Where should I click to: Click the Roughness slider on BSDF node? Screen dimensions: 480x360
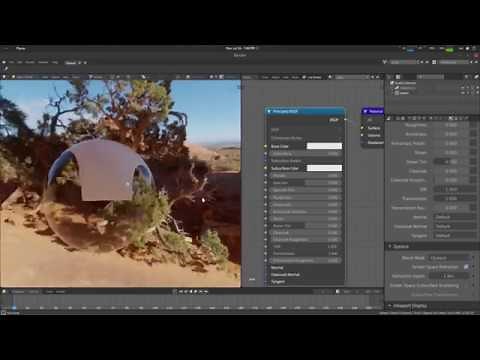305,197
